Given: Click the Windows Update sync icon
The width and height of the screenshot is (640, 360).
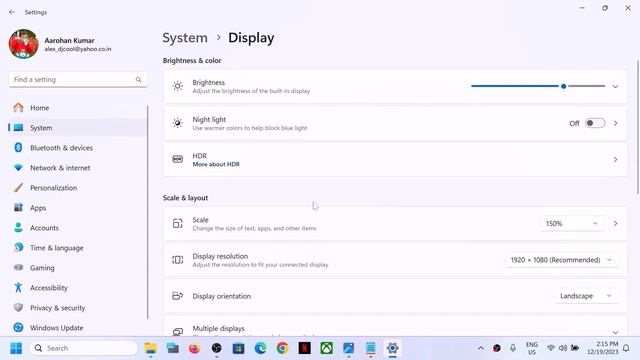Looking at the screenshot, I should click(18, 327).
